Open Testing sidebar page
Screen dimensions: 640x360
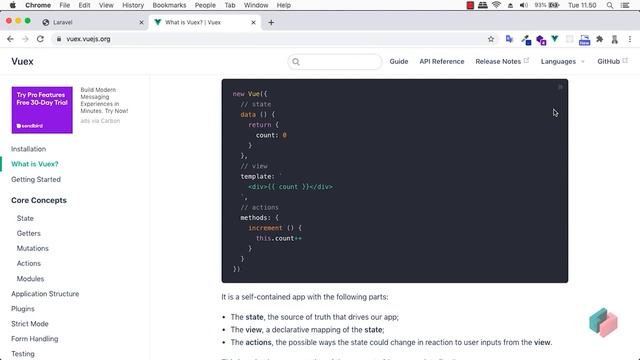pos(23,354)
